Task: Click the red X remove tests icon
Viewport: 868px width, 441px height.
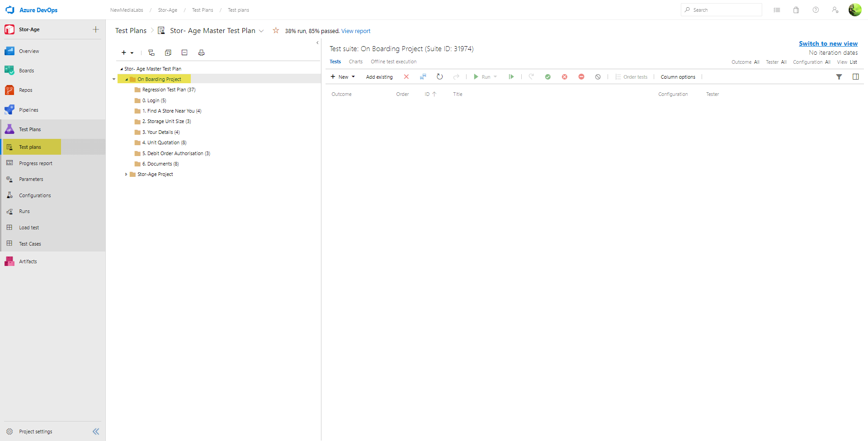Action: coord(406,77)
